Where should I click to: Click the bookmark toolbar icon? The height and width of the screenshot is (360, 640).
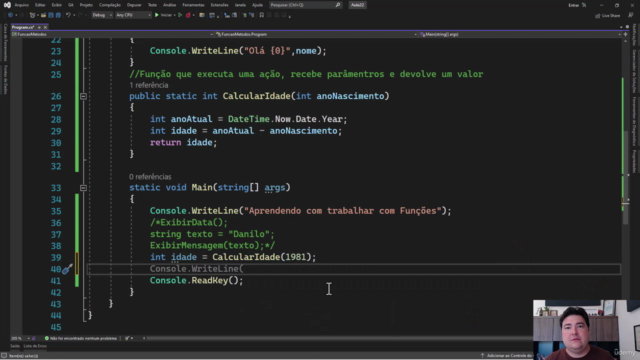pyautogui.click(x=262, y=15)
